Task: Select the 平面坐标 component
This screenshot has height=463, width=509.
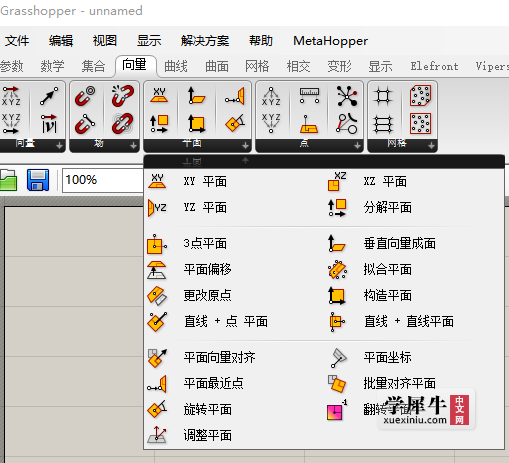Action: (387, 358)
